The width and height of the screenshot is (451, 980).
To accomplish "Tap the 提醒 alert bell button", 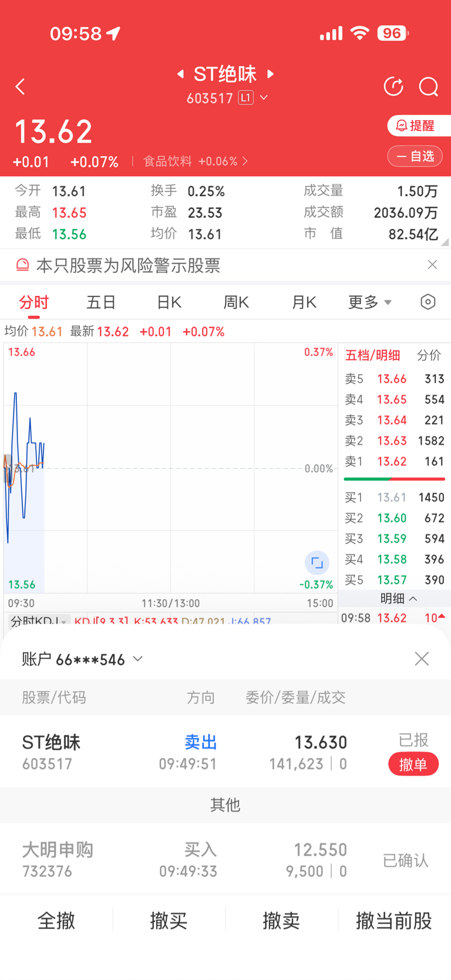I will coord(419,126).
